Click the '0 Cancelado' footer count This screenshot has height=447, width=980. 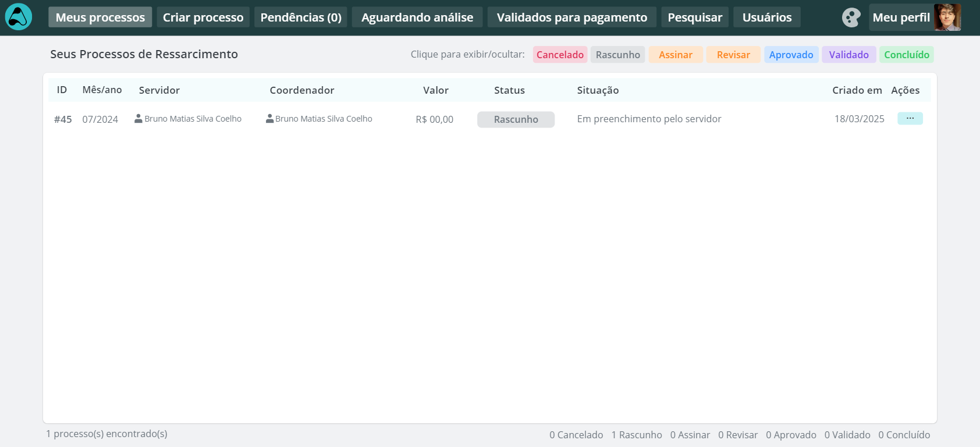coord(576,435)
